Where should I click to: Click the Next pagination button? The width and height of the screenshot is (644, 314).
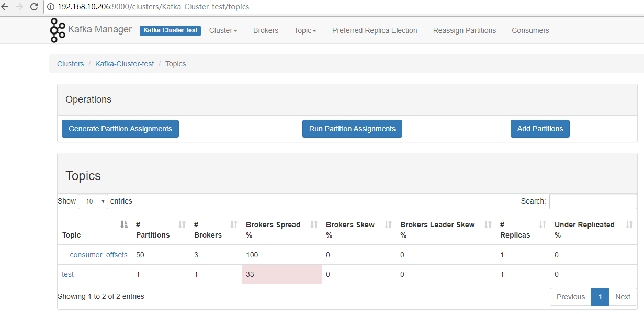pos(623,297)
